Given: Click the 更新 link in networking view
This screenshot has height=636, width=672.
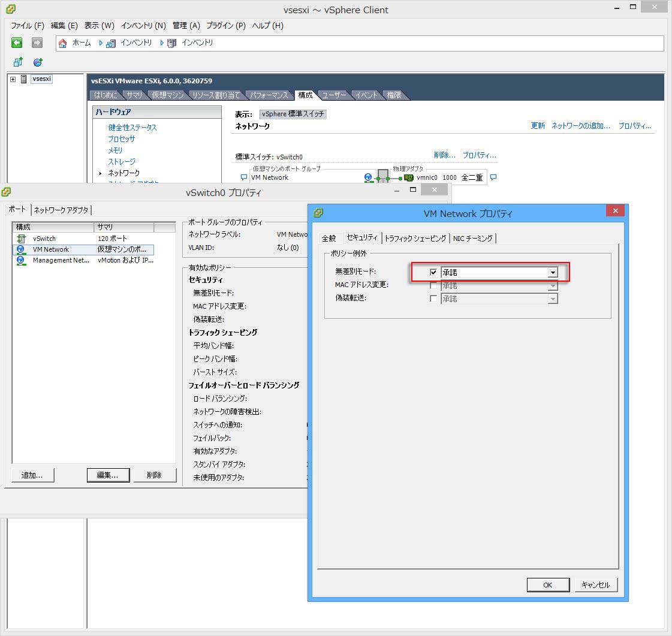Looking at the screenshot, I should (538, 125).
